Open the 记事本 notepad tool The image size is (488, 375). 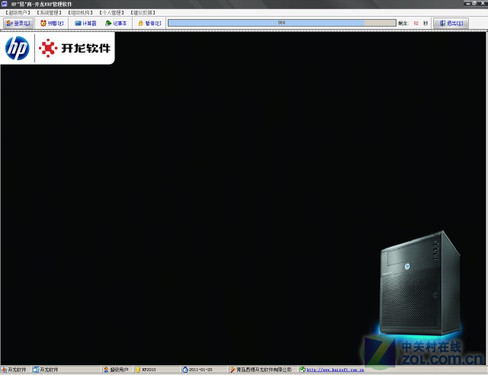click(116, 23)
